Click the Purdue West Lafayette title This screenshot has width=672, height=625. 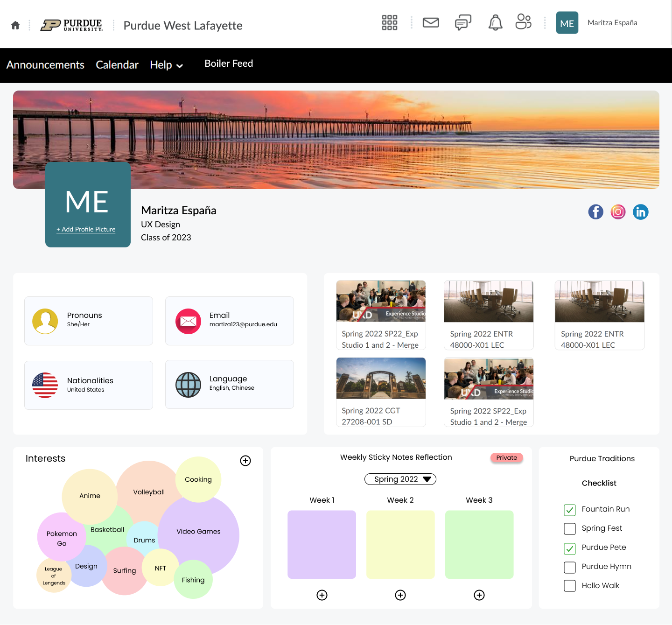click(183, 25)
